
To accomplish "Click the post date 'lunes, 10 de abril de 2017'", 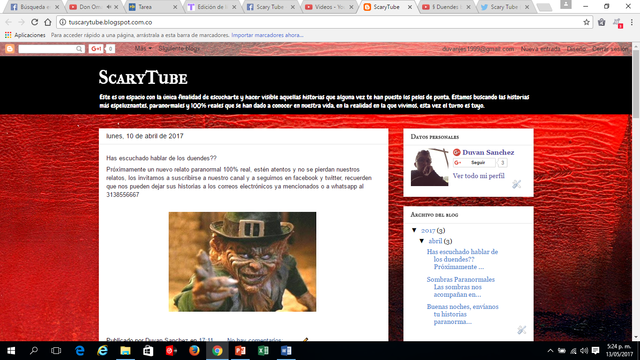I will [x=144, y=136].
